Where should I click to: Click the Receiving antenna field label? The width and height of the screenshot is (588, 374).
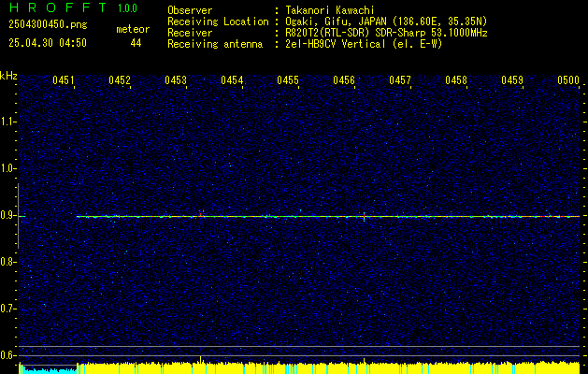pyautogui.click(x=215, y=44)
